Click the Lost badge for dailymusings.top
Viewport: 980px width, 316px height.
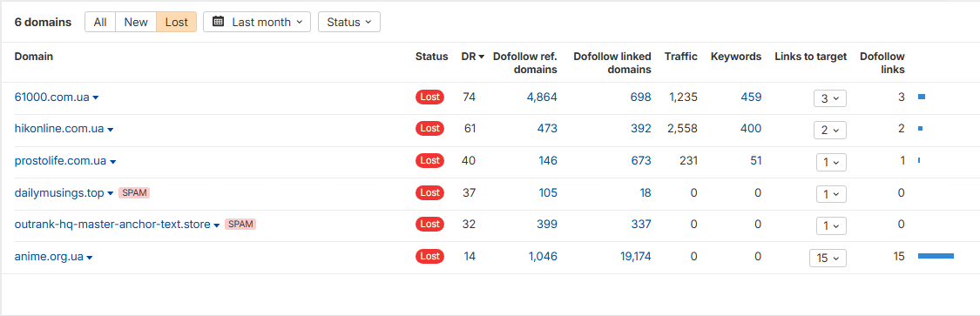[x=430, y=192]
